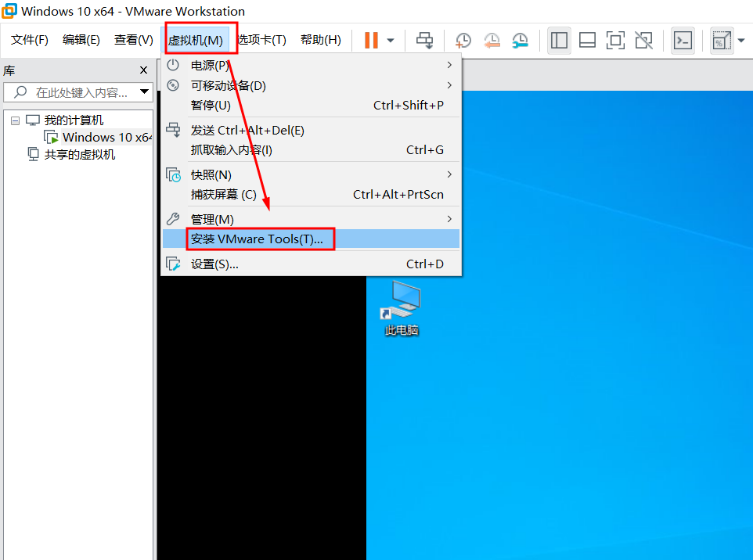The width and height of the screenshot is (753, 560).
Task: Choose 设置(S)... menu item
Action: (312, 264)
